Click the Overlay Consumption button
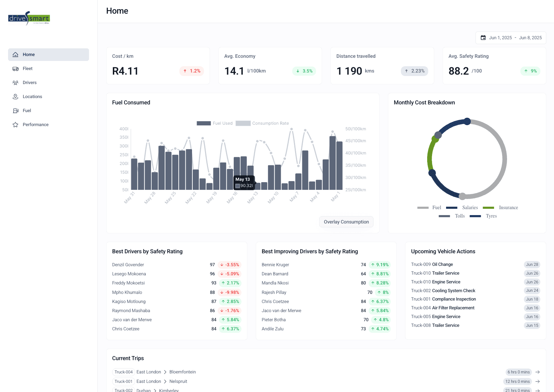This screenshot has height=392, width=554. point(346,222)
